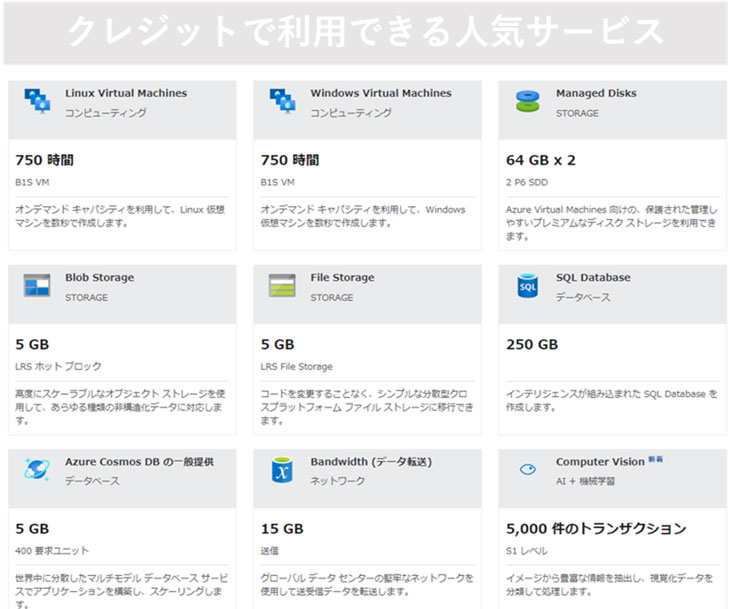This screenshot has height=609, width=734.
Task: Open the Windows Virtual Machines title
Action: click(x=381, y=93)
